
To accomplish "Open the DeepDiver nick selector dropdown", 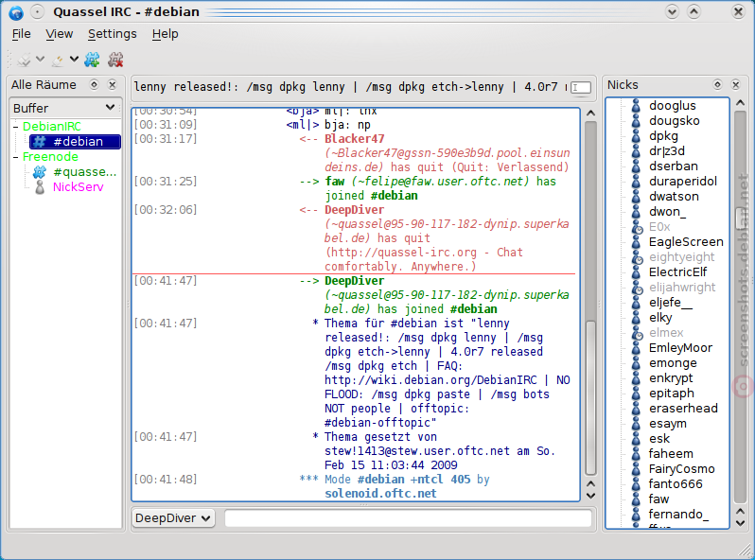I will (173, 518).
